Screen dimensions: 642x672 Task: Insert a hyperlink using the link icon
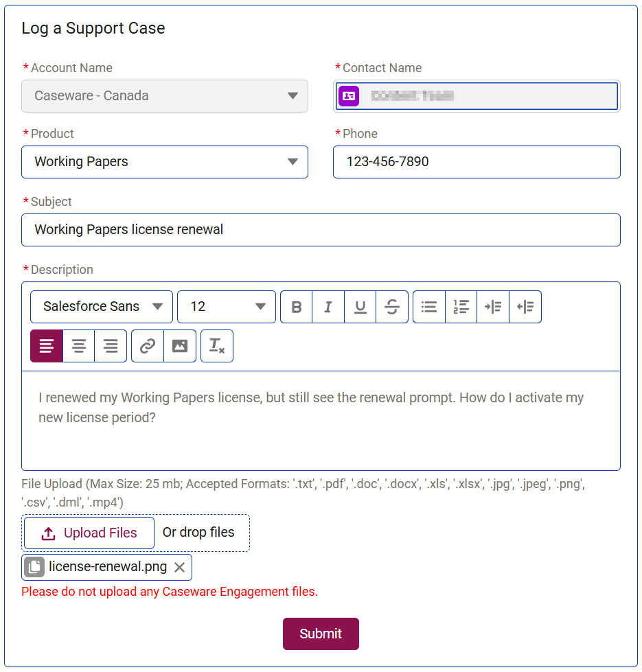click(148, 346)
